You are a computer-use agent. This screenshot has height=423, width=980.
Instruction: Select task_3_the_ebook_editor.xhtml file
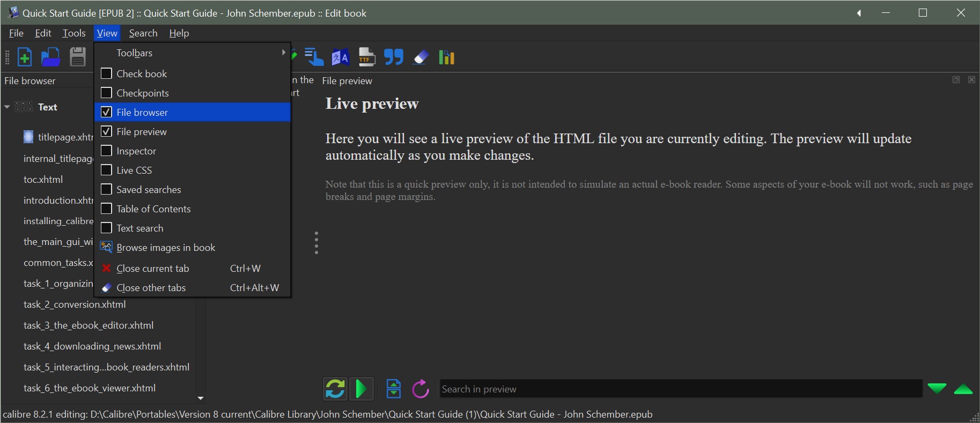pyautogui.click(x=89, y=325)
